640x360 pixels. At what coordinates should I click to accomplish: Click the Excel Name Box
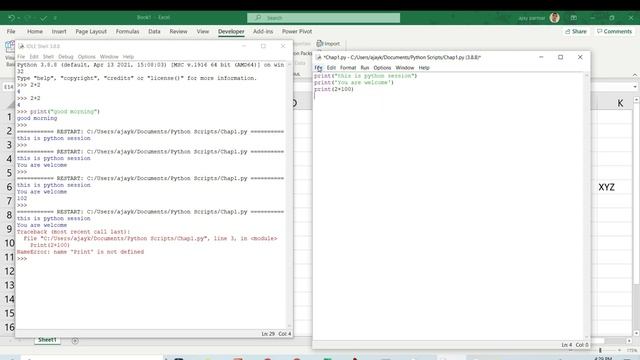click(9, 87)
